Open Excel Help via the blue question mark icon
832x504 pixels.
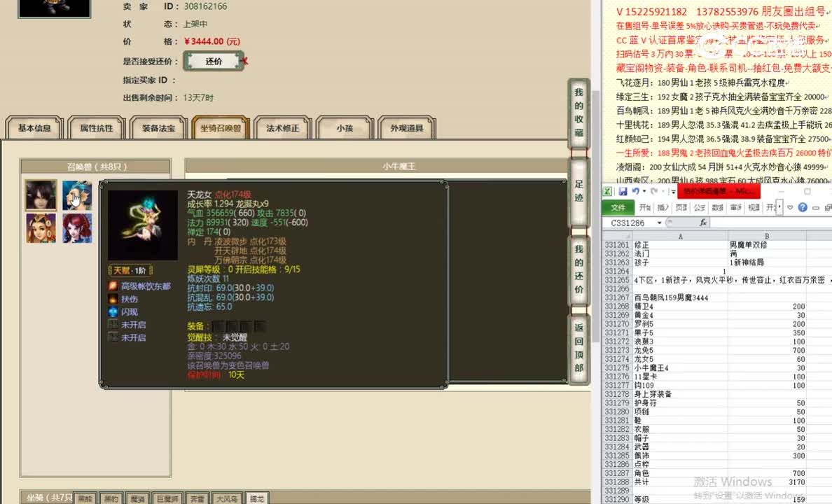[803, 206]
